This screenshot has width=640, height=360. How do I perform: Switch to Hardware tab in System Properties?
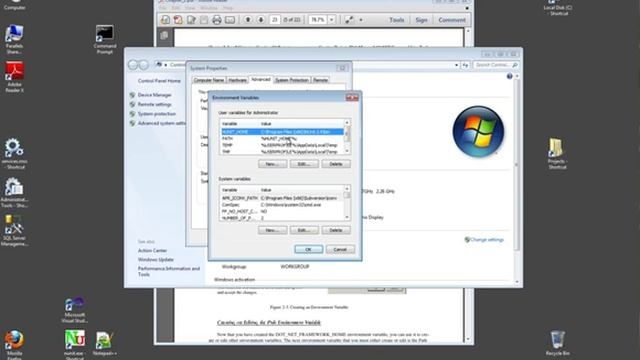tap(237, 80)
